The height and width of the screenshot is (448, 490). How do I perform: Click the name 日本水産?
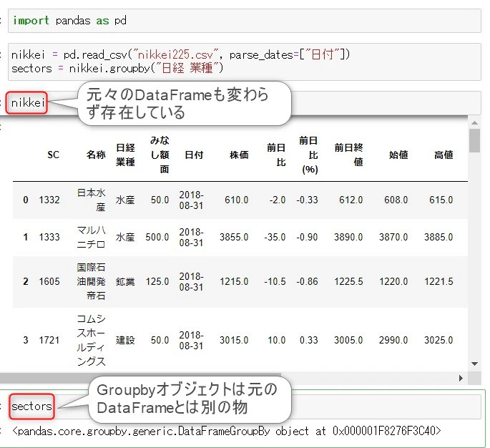[92, 200]
